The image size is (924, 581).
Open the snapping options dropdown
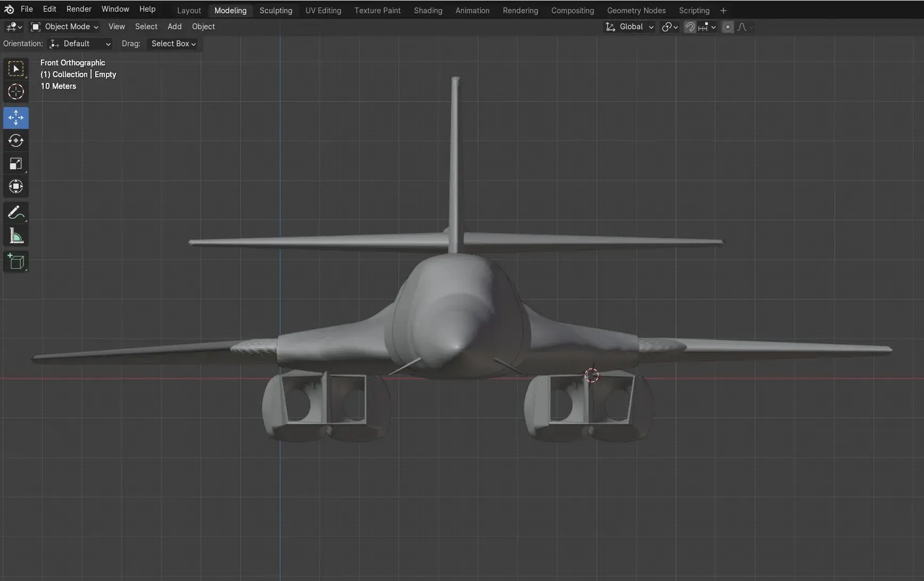(707, 27)
